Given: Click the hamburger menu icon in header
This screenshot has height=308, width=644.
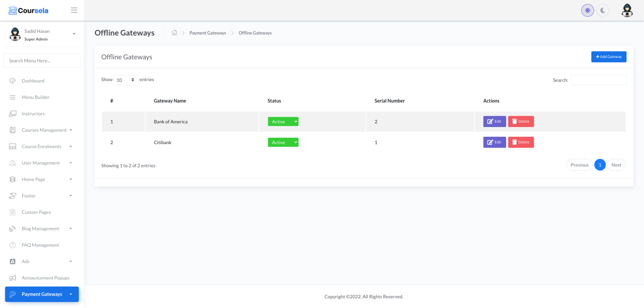Looking at the screenshot, I should pos(74,10).
